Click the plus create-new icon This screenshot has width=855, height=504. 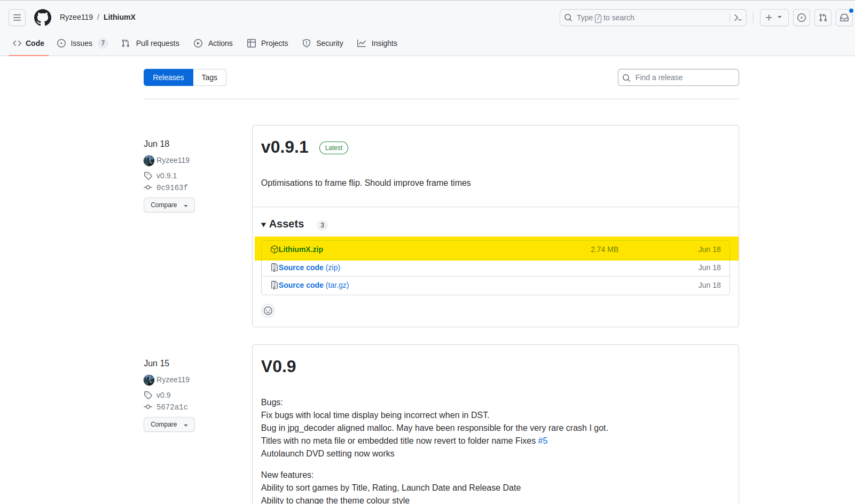(x=769, y=18)
